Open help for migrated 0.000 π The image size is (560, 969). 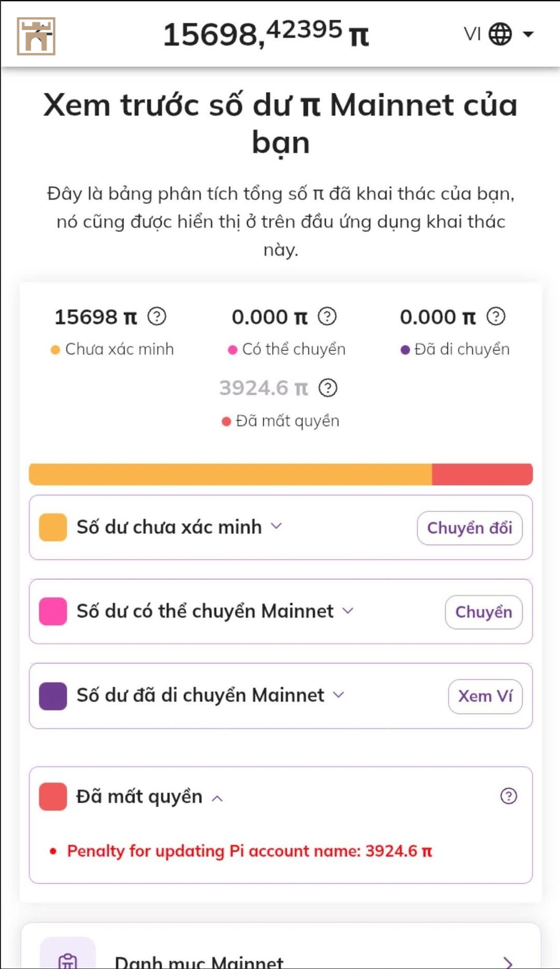(x=496, y=316)
